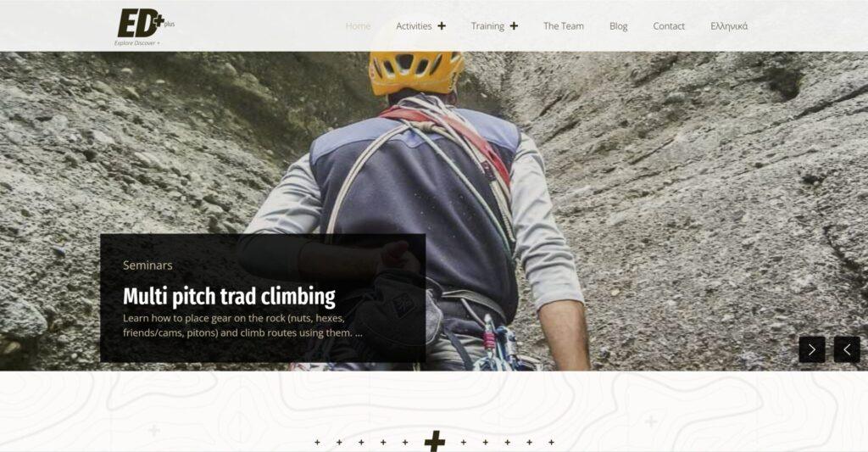The image size is (868, 452).
Task: Open the Multi pitch trad climbing article
Action: pos(229,296)
